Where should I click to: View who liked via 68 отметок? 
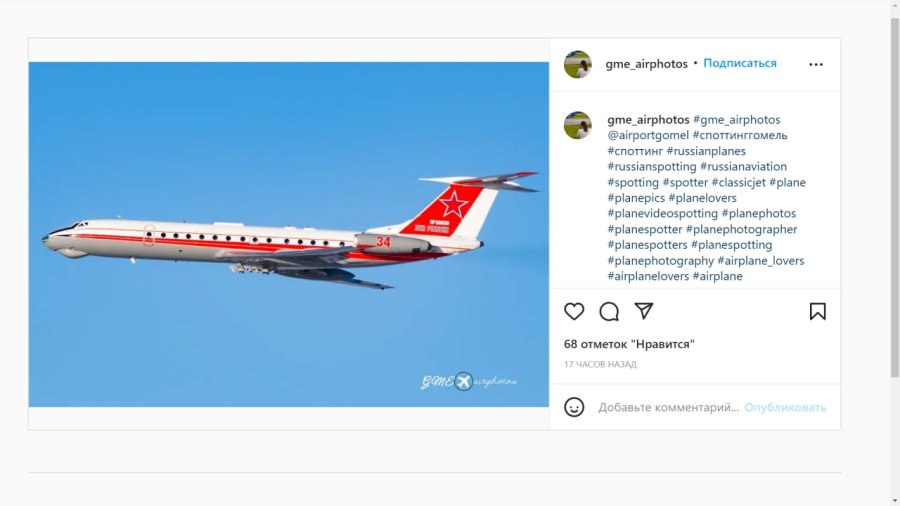pos(629,344)
